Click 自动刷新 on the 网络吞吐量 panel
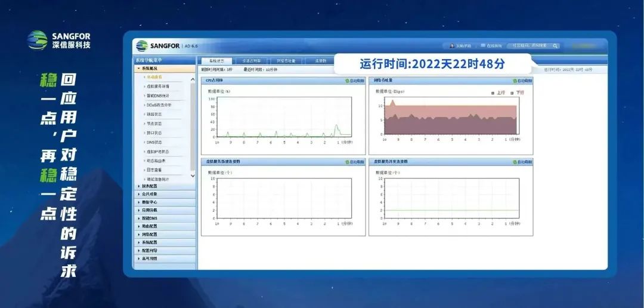The height and width of the screenshot is (308, 644). (x=522, y=81)
